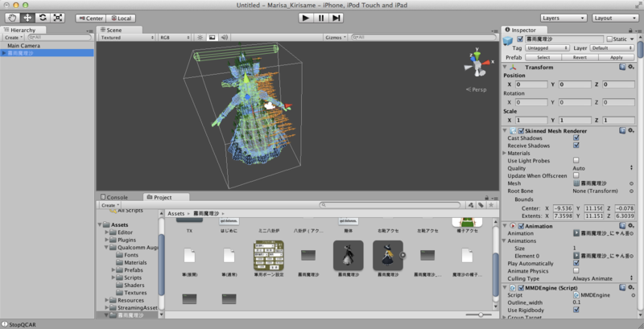Open object picker for Script field

(x=633, y=295)
